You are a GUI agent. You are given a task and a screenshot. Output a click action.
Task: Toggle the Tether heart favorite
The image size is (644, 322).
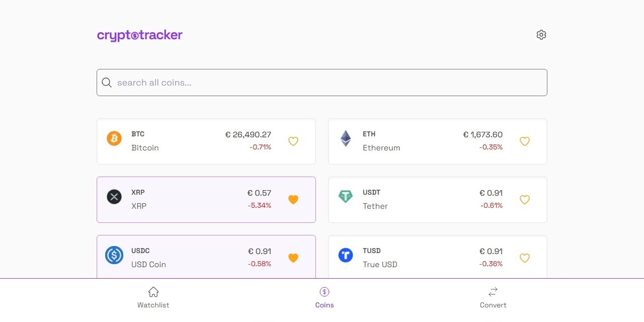point(525,200)
